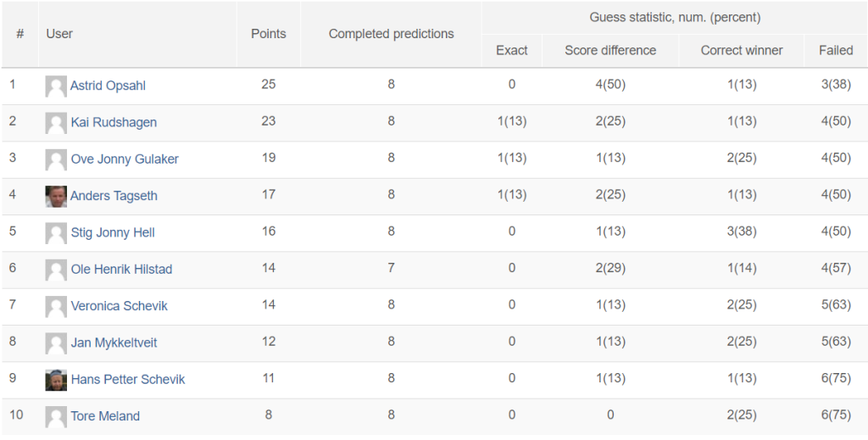
Task: Open Tore Meland's name link
Action: click(105, 416)
